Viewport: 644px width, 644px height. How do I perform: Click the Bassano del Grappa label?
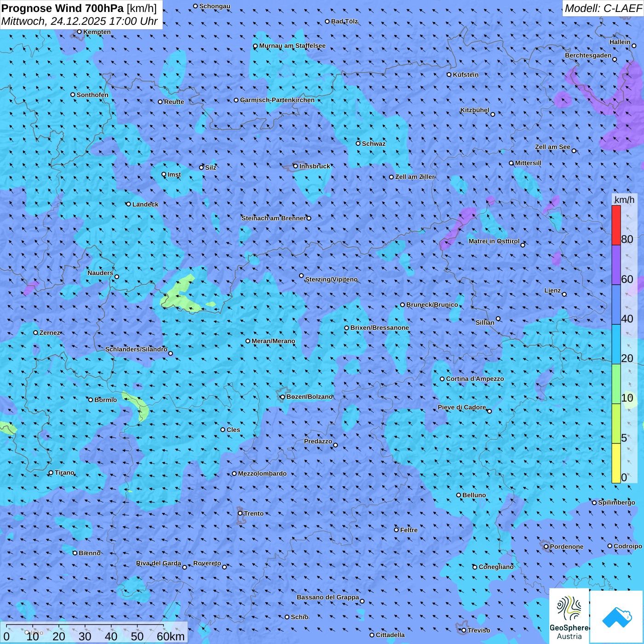coord(328,597)
